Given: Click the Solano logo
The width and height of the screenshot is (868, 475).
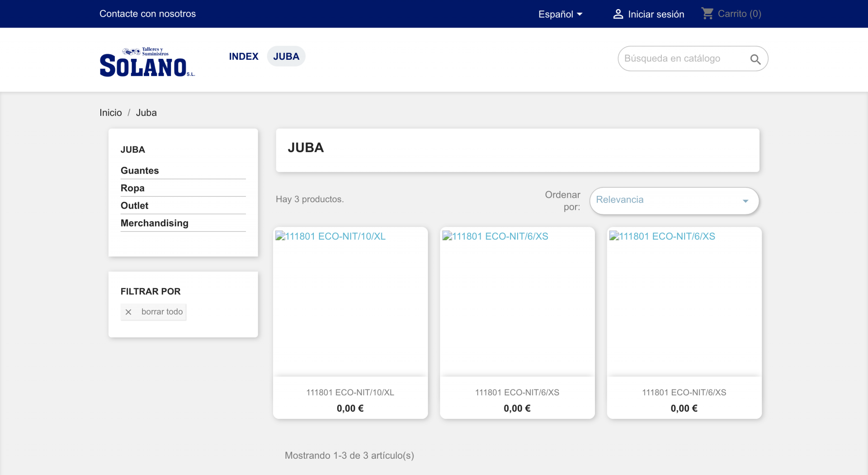Looking at the screenshot, I should click(x=147, y=62).
